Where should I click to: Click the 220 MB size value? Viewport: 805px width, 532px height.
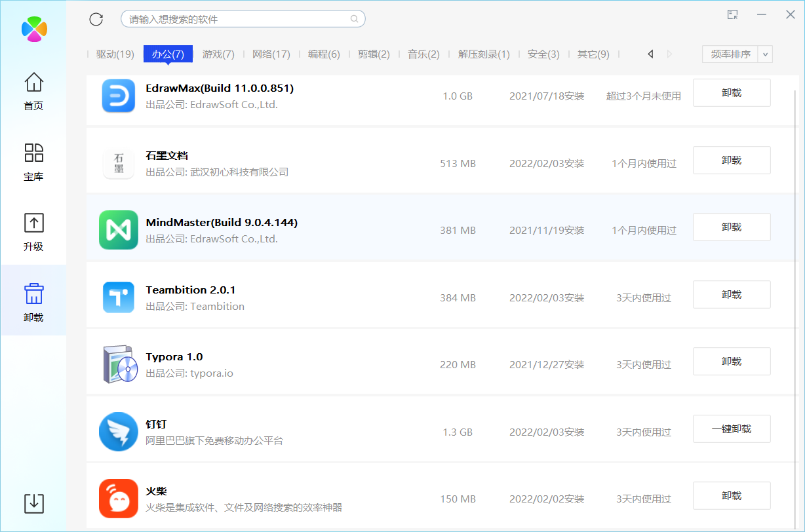[458, 365]
